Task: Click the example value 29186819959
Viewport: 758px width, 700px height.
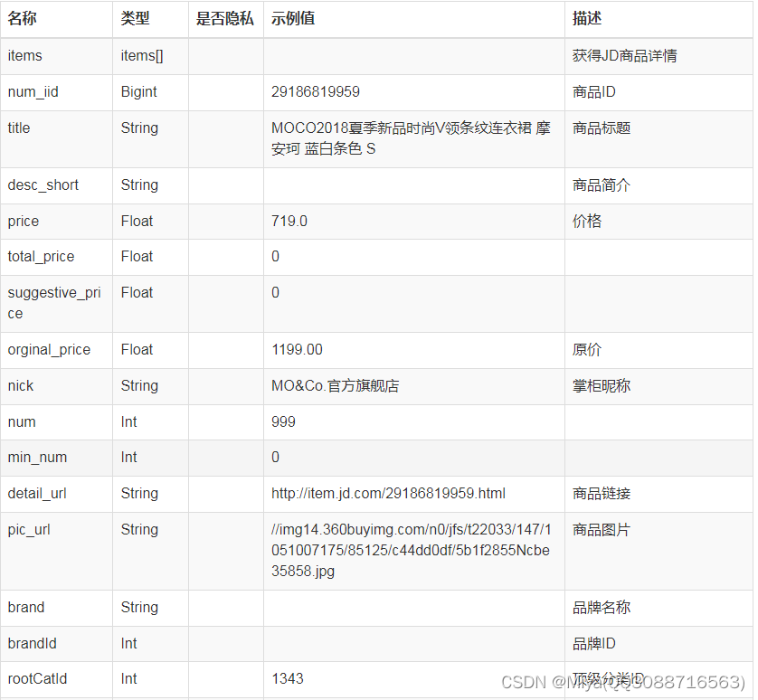Action: 315,92
